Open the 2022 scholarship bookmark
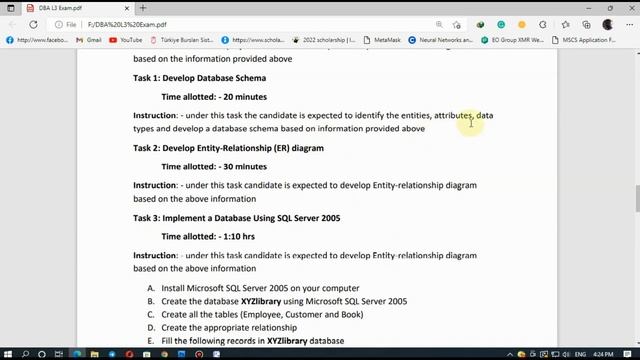 (324, 40)
